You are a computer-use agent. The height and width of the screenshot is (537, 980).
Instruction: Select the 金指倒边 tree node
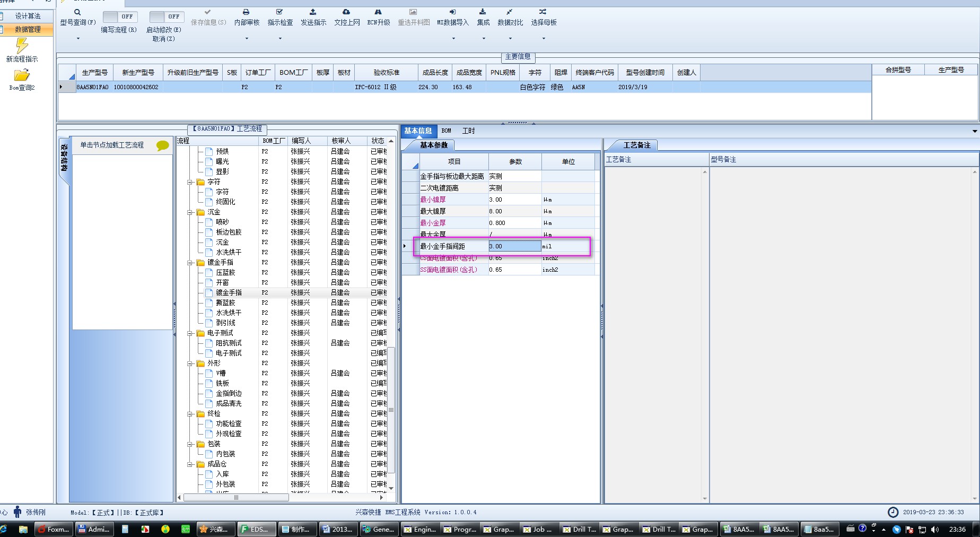click(x=229, y=393)
